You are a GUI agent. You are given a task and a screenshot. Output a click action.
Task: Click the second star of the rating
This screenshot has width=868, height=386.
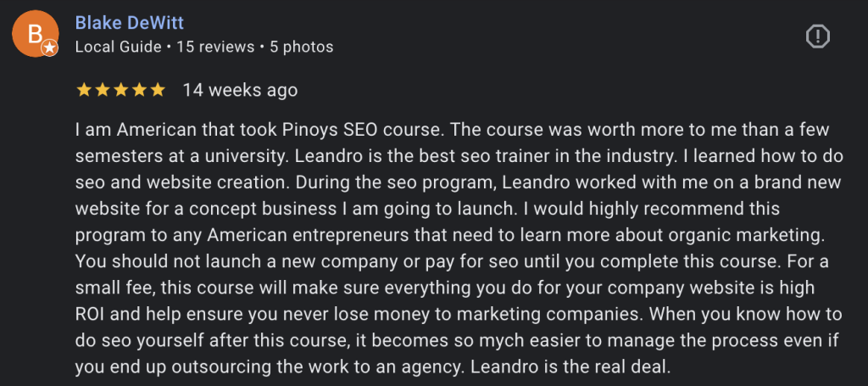[102, 90]
